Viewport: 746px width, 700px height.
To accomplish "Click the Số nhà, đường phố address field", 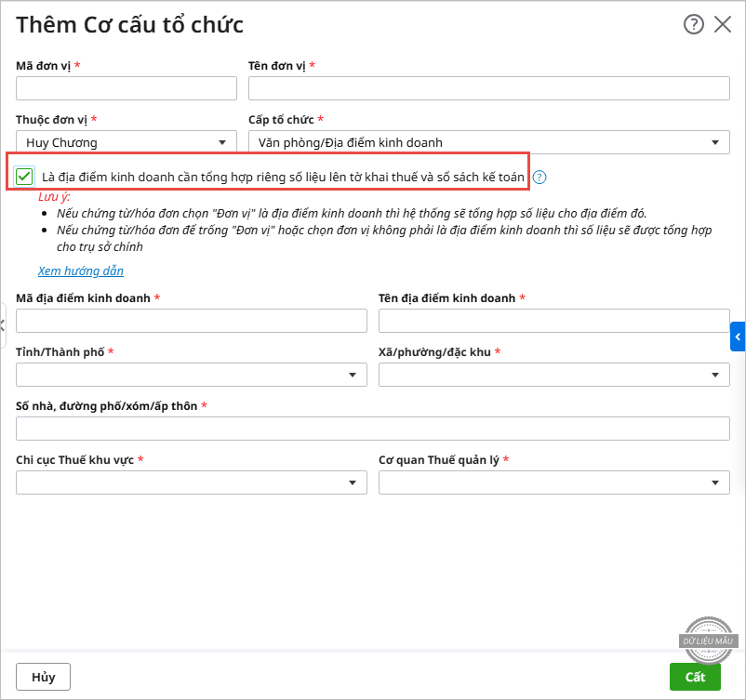I will (x=372, y=429).
